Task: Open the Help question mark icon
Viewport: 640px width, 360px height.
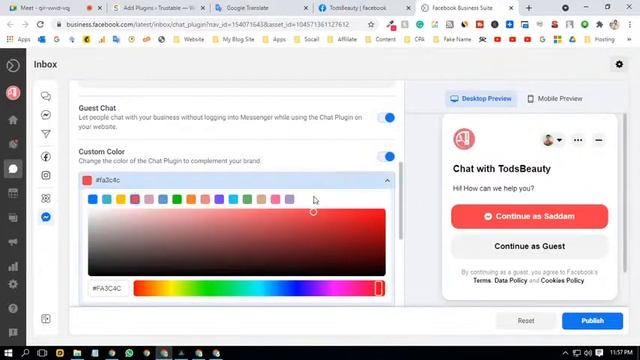Action: click(13, 309)
